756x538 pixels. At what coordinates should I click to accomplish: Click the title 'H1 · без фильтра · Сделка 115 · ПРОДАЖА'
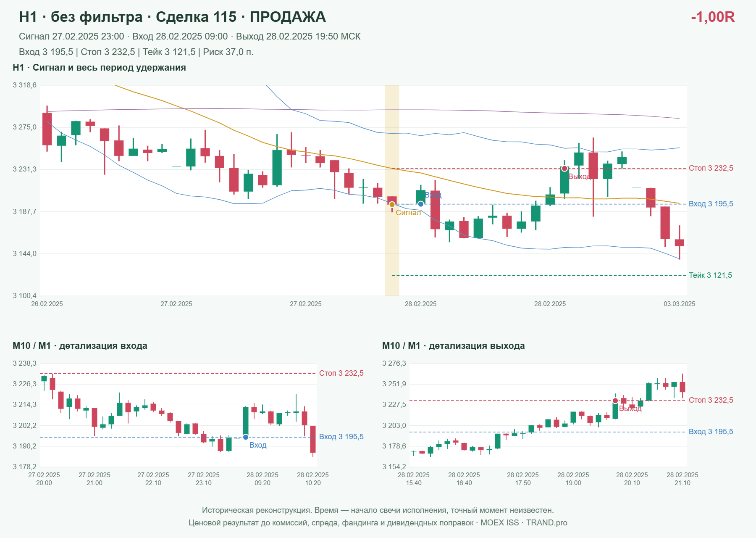pyautogui.click(x=172, y=17)
